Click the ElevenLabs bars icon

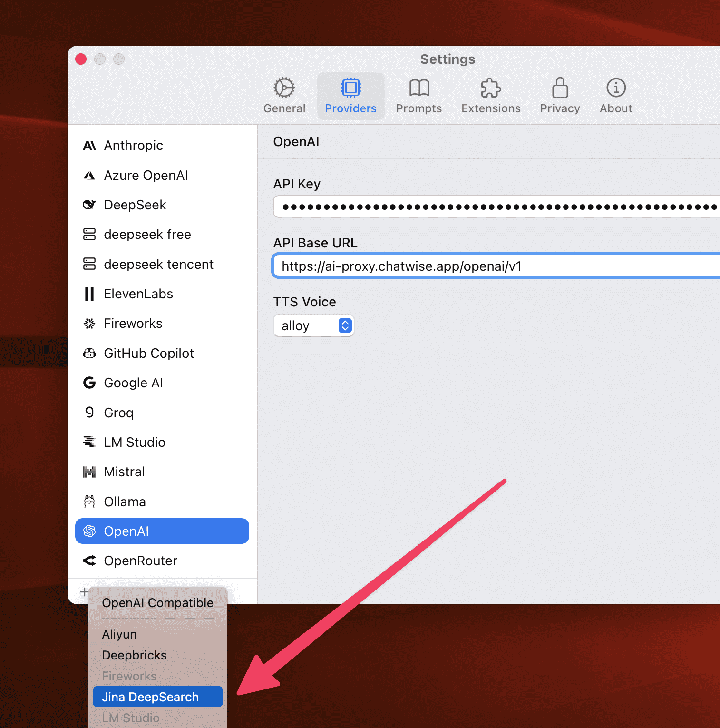89,294
